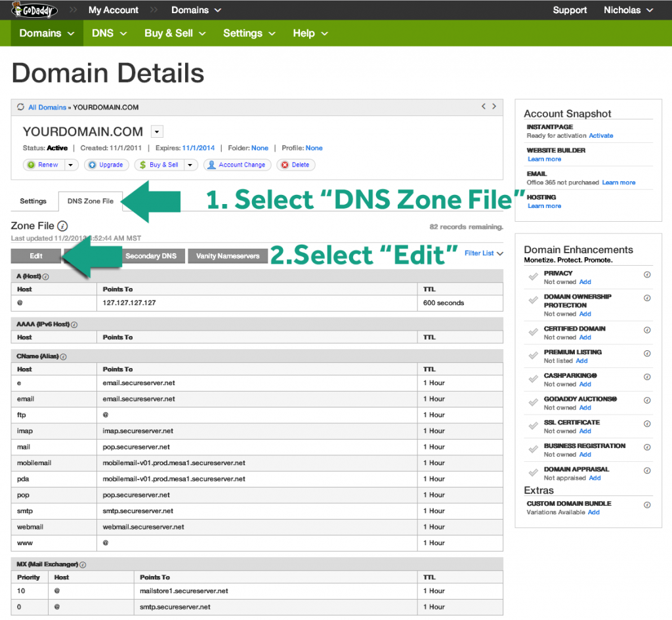Click the Privacy checkmark icon
672x620 pixels.
[533, 277]
